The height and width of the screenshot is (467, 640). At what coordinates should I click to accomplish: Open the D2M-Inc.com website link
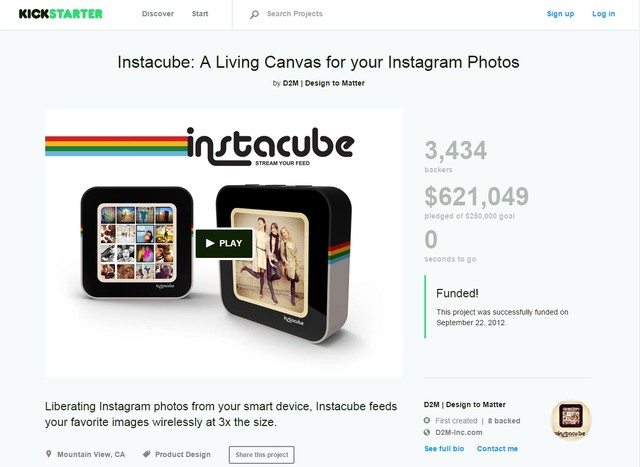[x=459, y=432]
